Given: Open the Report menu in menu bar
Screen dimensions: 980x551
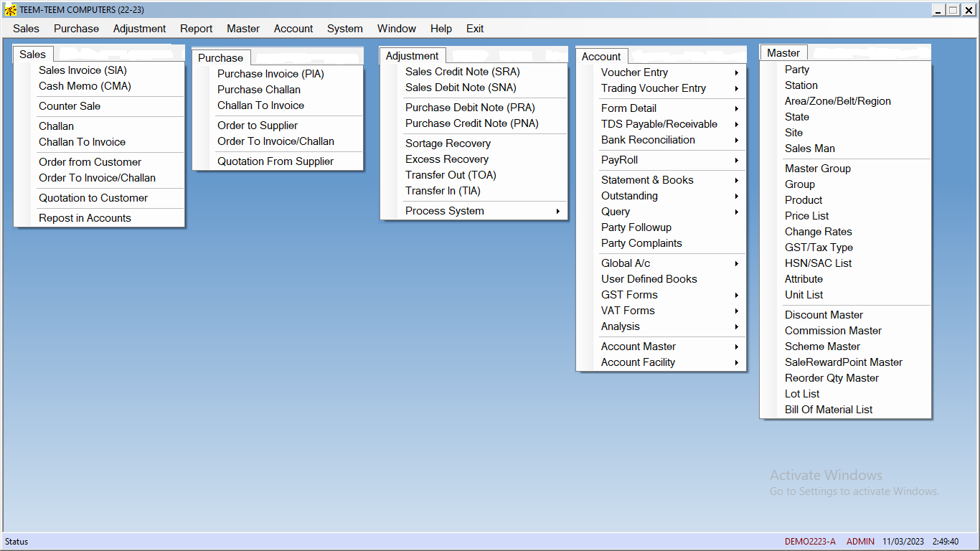Looking at the screenshot, I should (196, 29).
